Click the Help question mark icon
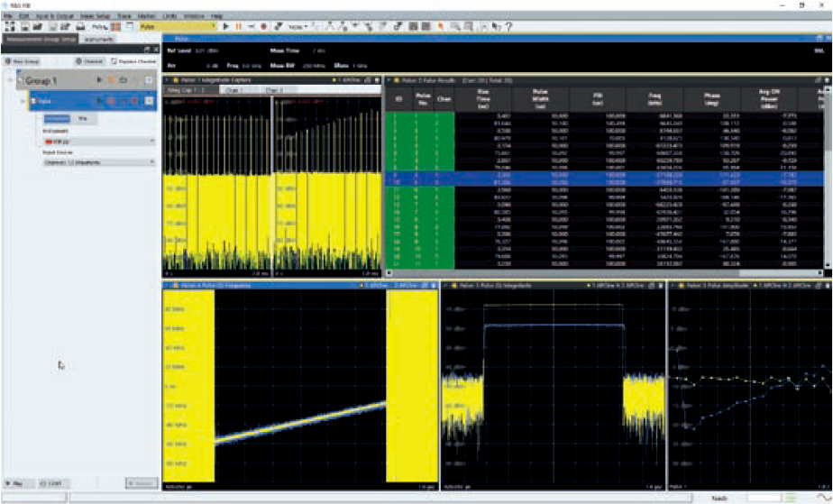 (509, 28)
